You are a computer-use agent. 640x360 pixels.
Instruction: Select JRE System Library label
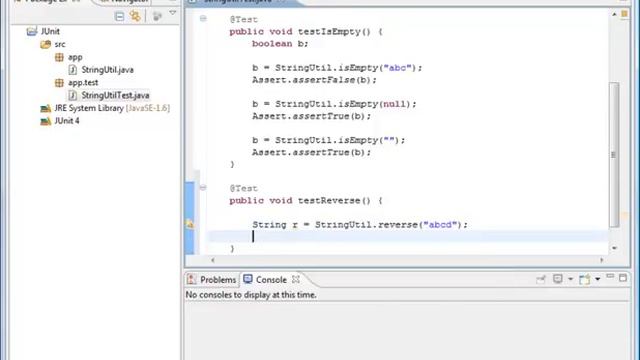(x=89, y=108)
